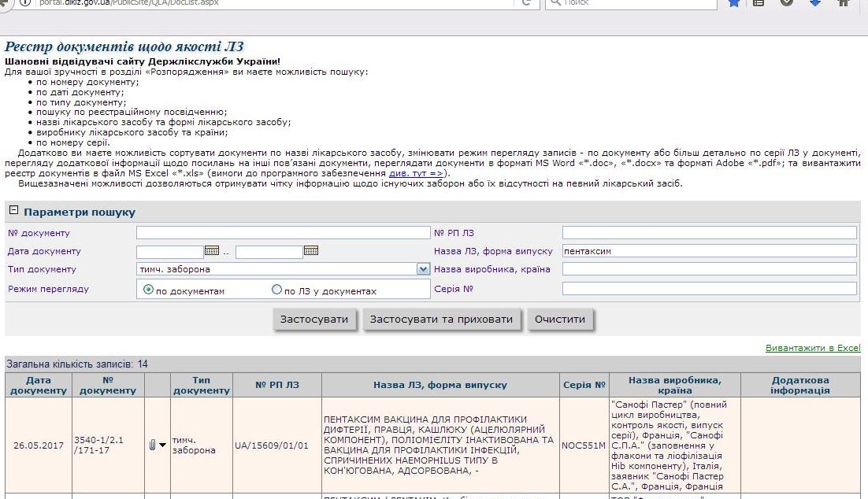Follow the 'Вивантажити в Excel' link
This screenshot has width=868, height=499.
point(813,348)
